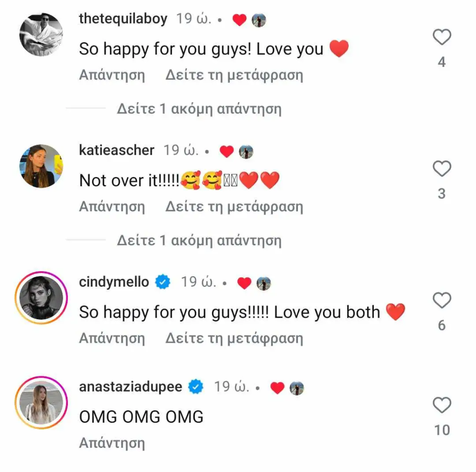476x472 pixels.
Task: See translation of katieascher's comment
Action: [x=234, y=207]
